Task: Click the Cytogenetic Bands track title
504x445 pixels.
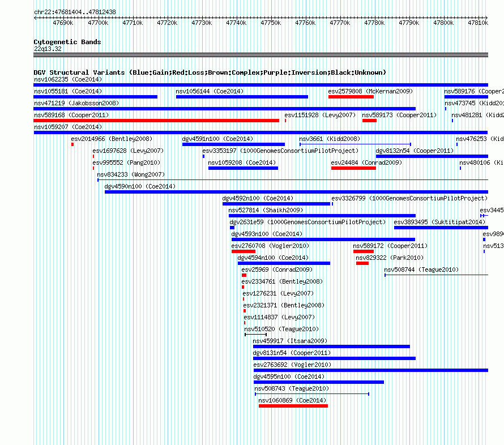Action: tap(67, 42)
